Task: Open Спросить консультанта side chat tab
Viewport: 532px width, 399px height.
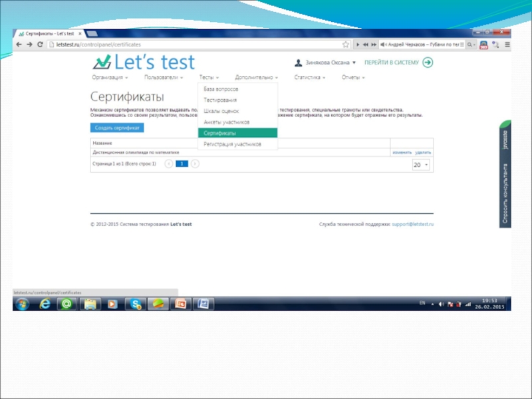Action: tap(505, 174)
